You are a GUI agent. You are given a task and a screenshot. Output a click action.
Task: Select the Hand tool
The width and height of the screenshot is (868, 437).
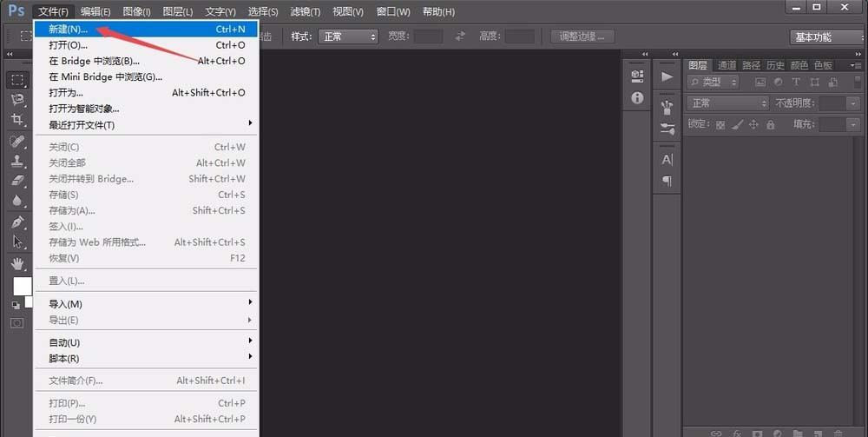coord(17,263)
